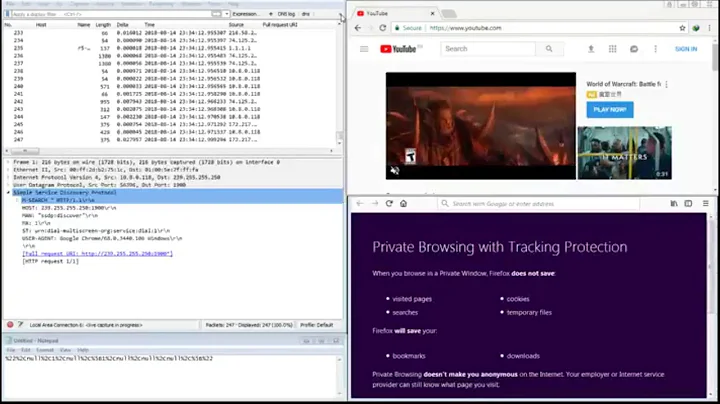This screenshot has width=720, height=404.
Task: Open the YouTube apps grid icon
Action: [613, 49]
